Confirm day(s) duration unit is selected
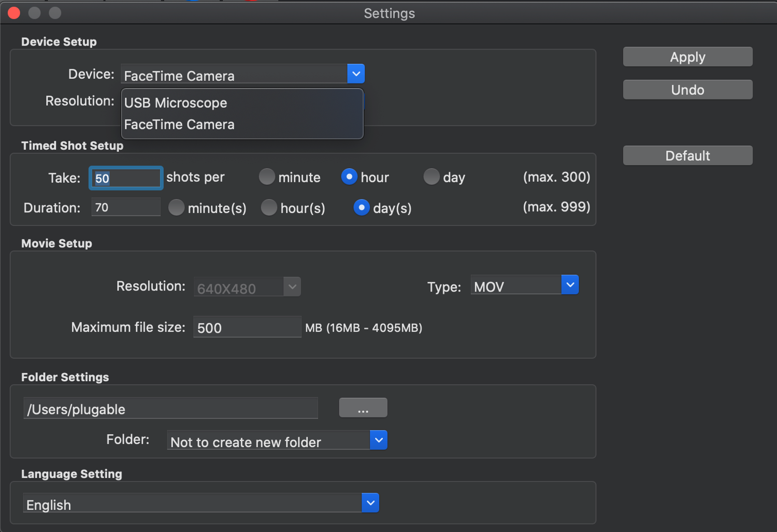Image resolution: width=777 pixels, height=532 pixels. (x=361, y=208)
